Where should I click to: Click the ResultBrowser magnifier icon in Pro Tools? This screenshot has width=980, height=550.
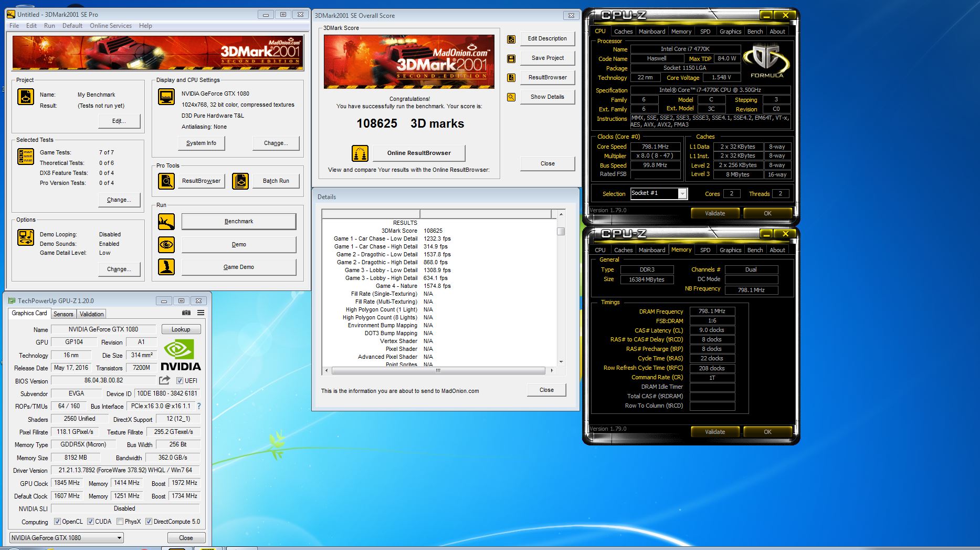(166, 181)
